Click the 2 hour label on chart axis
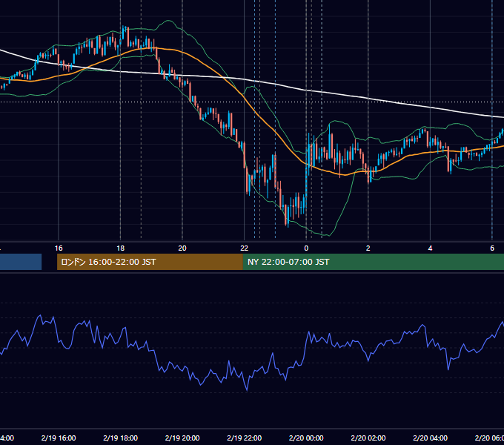This screenshot has width=504, height=445. [368, 248]
